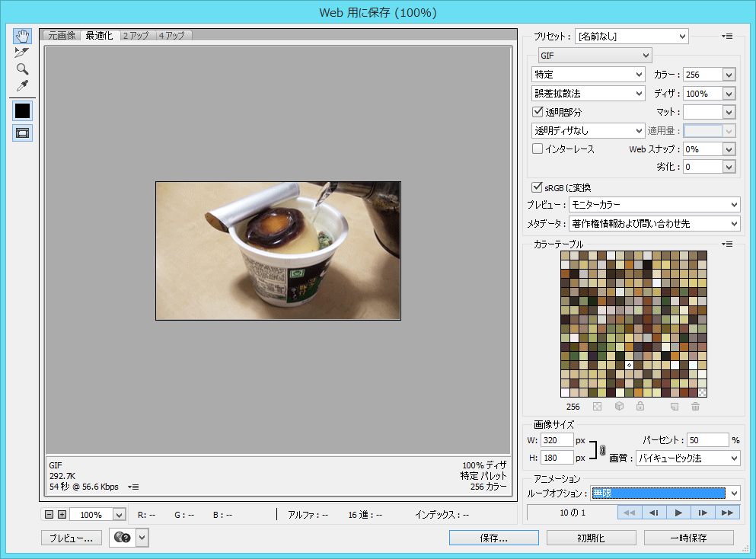Click the constrain proportions link icon
Viewport: 756px width, 559px height.
tap(603, 450)
